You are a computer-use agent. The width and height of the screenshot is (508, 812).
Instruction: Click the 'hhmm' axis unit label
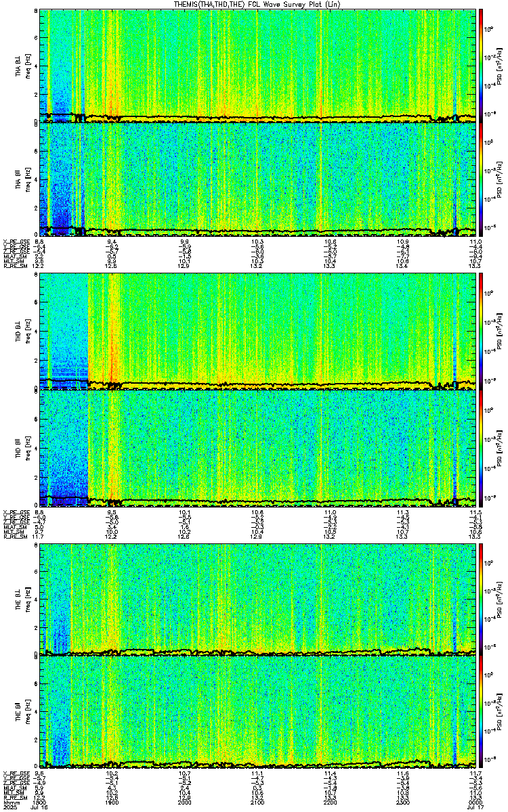click(x=10, y=802)
